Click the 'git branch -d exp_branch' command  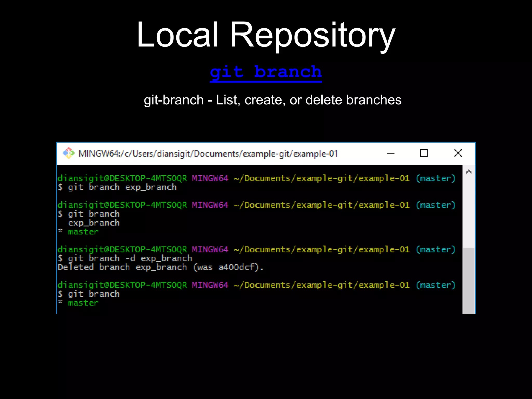[x=130, y=258]
